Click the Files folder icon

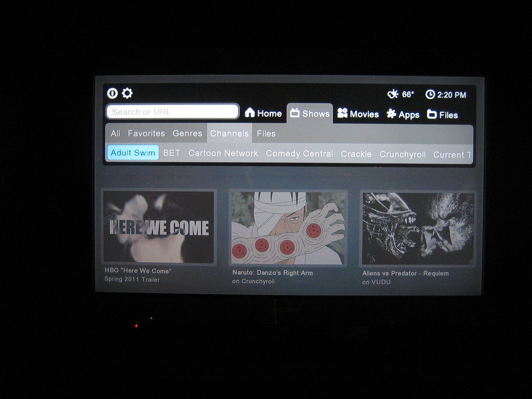(x=432, y=114)
